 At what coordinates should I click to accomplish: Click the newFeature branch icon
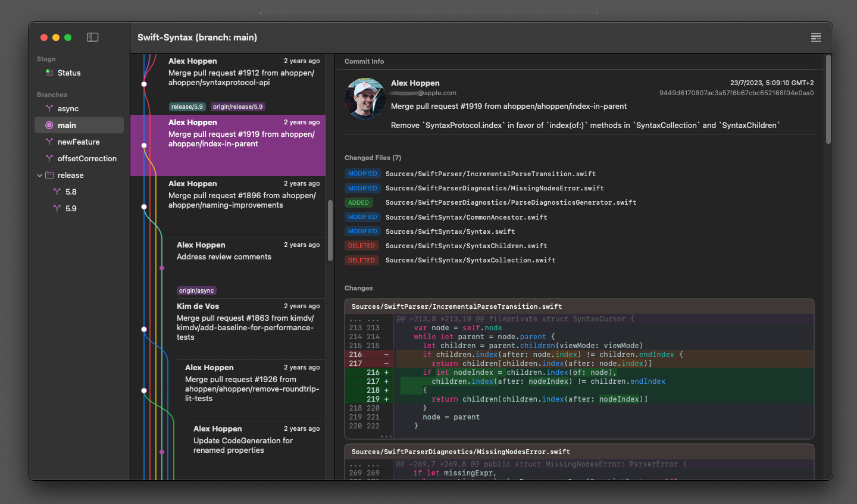click(x=49, y=142)
